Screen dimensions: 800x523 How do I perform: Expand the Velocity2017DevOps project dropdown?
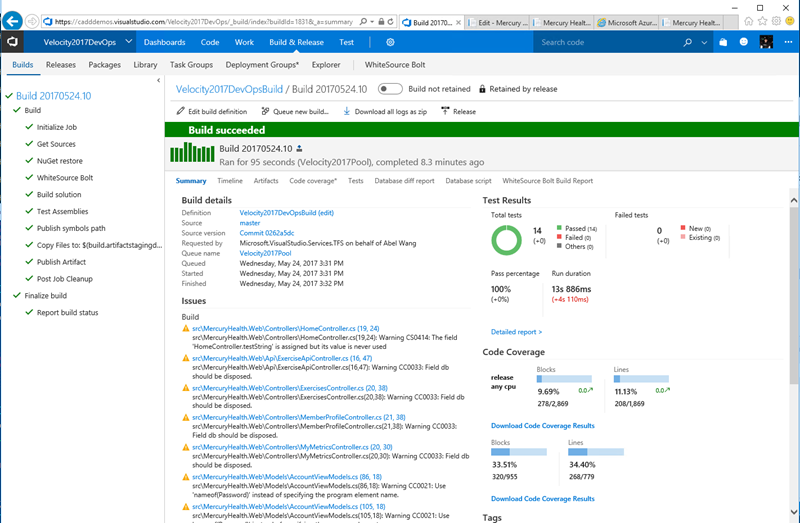(129, 42)
